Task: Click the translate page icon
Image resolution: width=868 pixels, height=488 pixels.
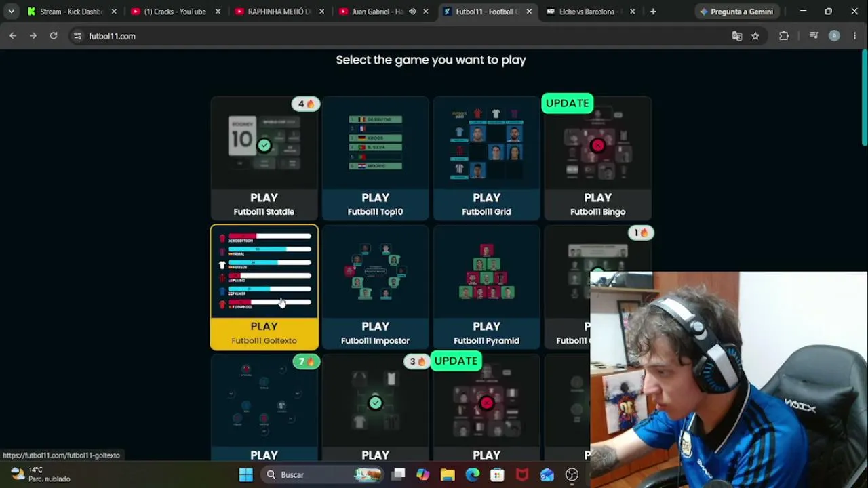Action: [737, 36]
